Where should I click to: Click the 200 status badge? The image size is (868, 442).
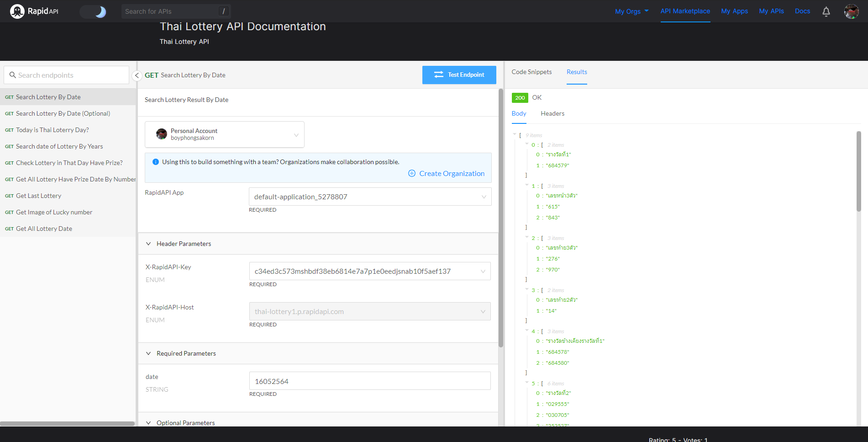tap(520, 98)
